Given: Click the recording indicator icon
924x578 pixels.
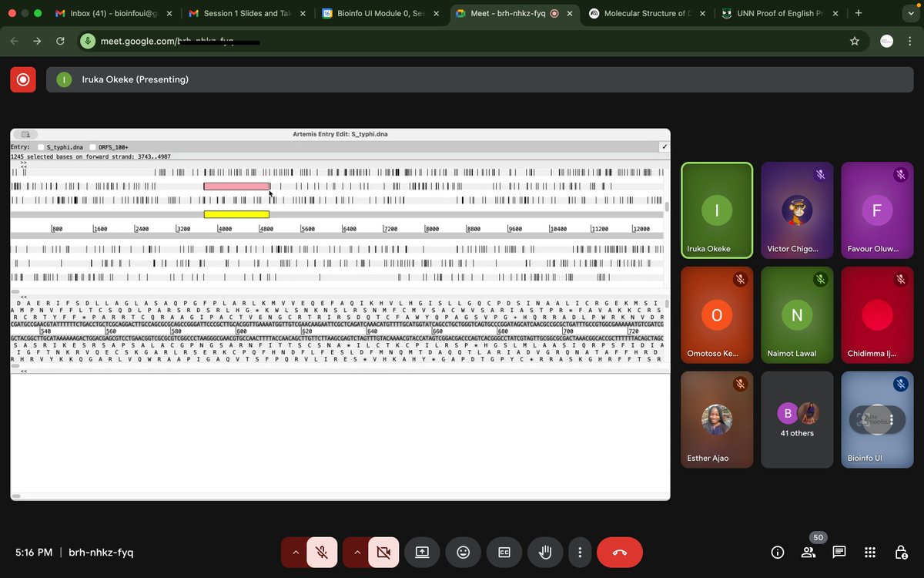Looking at the screenshot, I should [22, 78].
